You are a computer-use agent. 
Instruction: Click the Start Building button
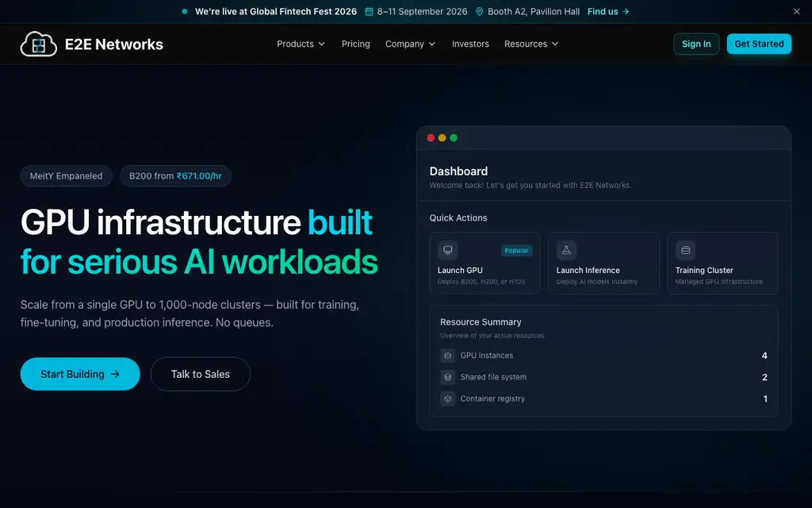80,374
